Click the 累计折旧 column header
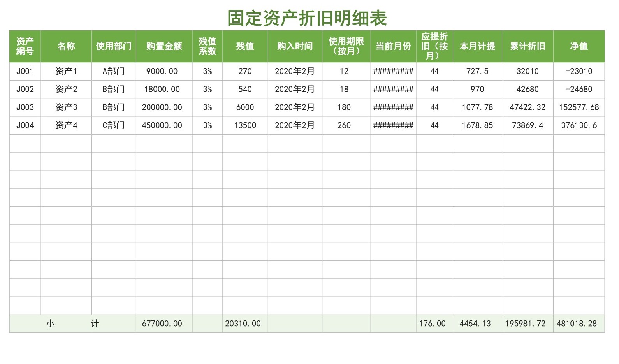 527,46
